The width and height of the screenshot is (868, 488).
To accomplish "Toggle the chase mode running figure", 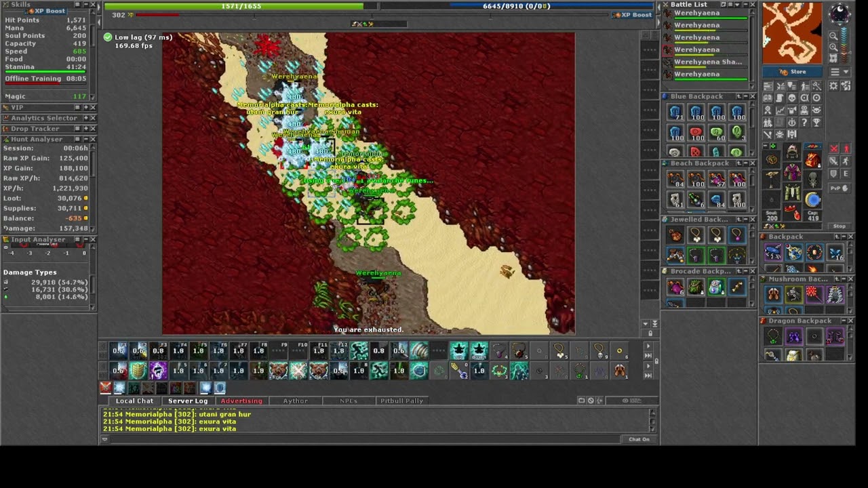I will tap(846, 161).
